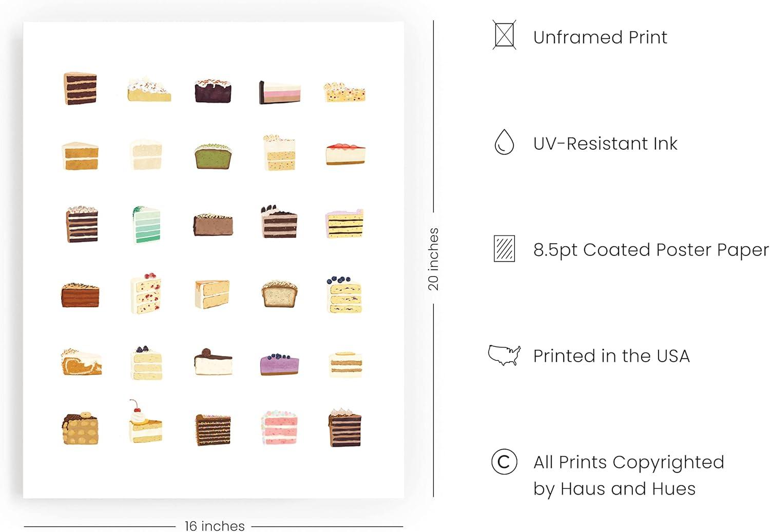Click the water droplet UV ink icon

[x=504, y=142]
